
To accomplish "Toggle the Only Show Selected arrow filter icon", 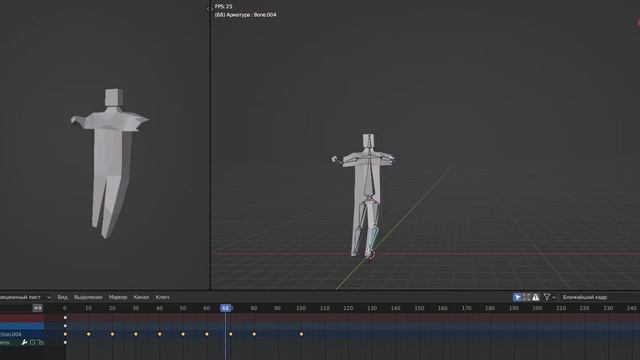I will pyautogui.click(x=517, y=297).
